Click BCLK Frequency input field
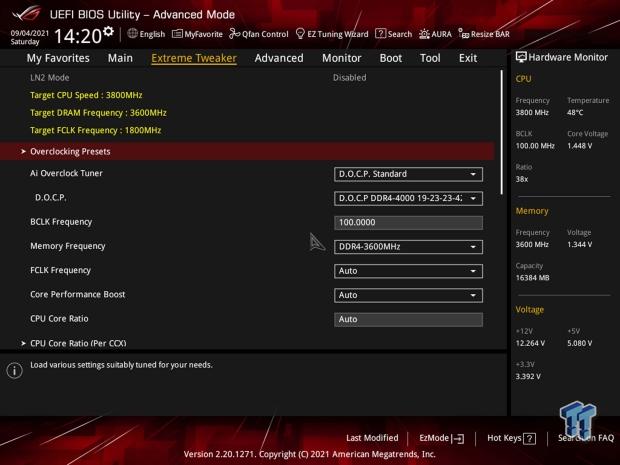 pyautogui.click(x=408, y=222)
